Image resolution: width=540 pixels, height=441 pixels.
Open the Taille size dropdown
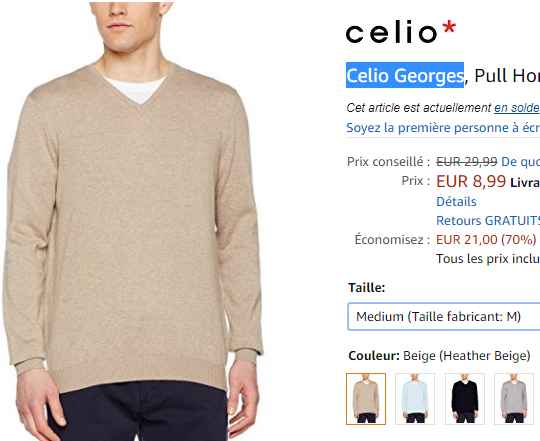[x=444, y=316]
